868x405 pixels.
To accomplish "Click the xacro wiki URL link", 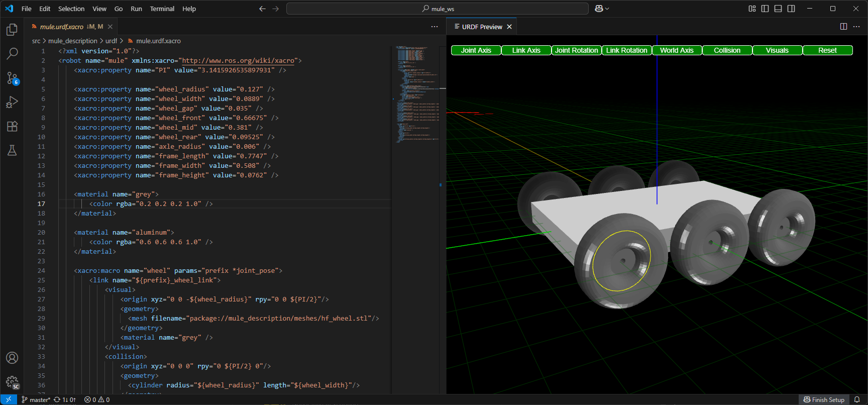I will pyautogui.click(x=238, y=60).
